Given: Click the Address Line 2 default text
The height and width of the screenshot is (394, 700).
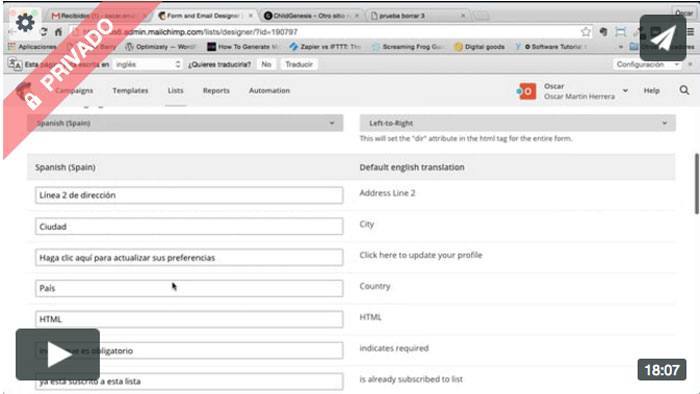Looking at the screenshot, I should click(x=387, y=193).
